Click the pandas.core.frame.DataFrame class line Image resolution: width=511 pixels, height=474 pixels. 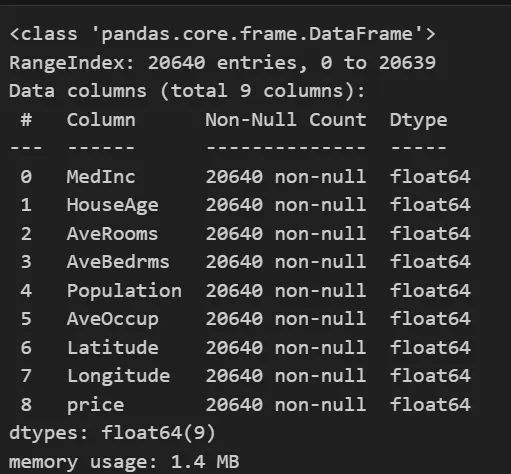coord(222,34)
